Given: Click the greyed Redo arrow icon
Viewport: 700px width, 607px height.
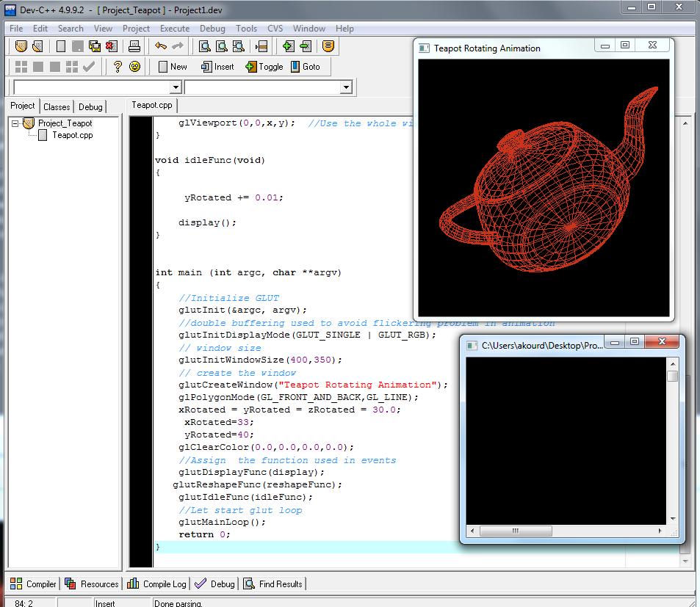Looking at the screenshot, I should click(x=178, y=46).
